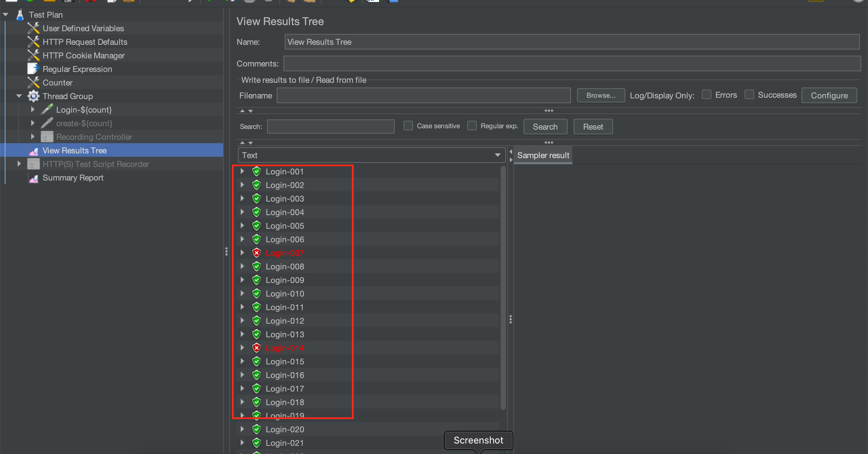Enable the Errors checkbox
Viewport: 868px width, 454px height.
tap(707, 94)
